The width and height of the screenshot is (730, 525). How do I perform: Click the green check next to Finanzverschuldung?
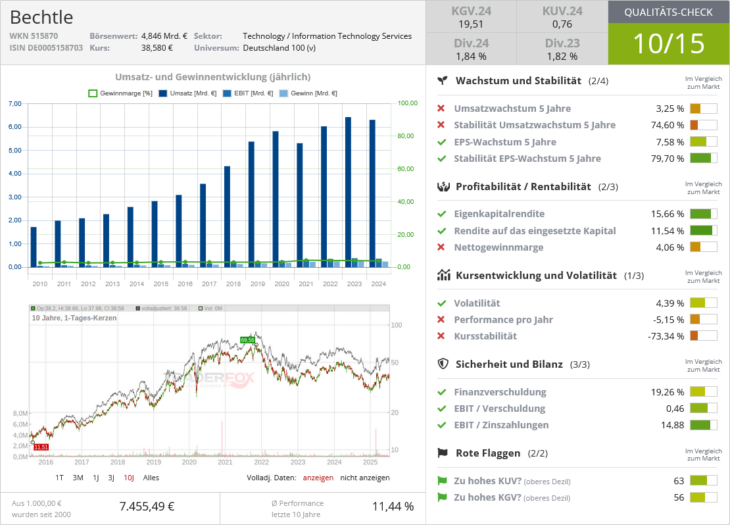(x=442, y=392)
